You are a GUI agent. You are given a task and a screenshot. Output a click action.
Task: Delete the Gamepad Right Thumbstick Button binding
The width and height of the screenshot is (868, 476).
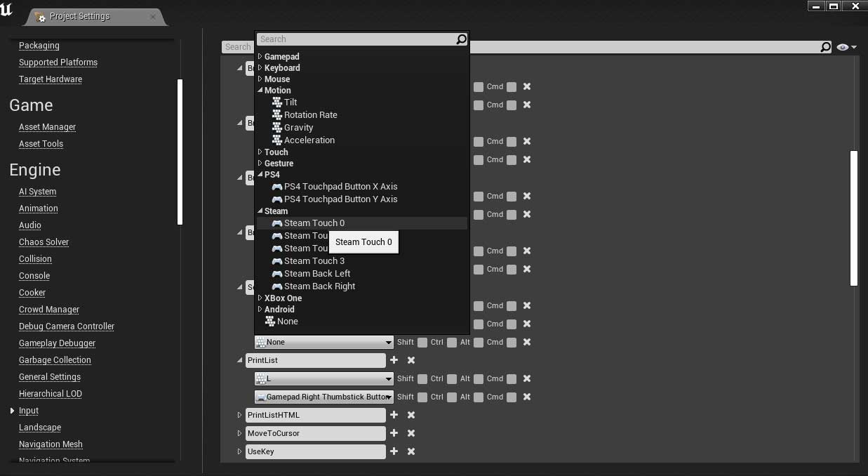tap(527, 397)
